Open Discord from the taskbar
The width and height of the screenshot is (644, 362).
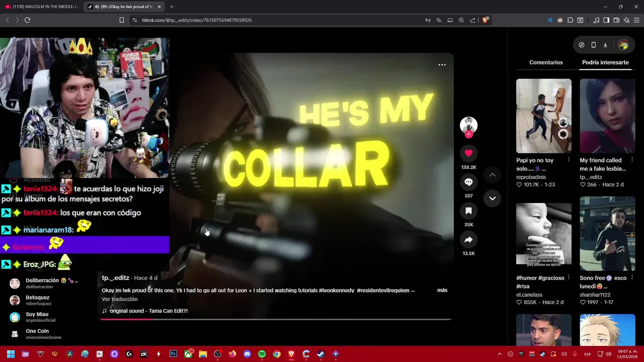pos(247,354)
